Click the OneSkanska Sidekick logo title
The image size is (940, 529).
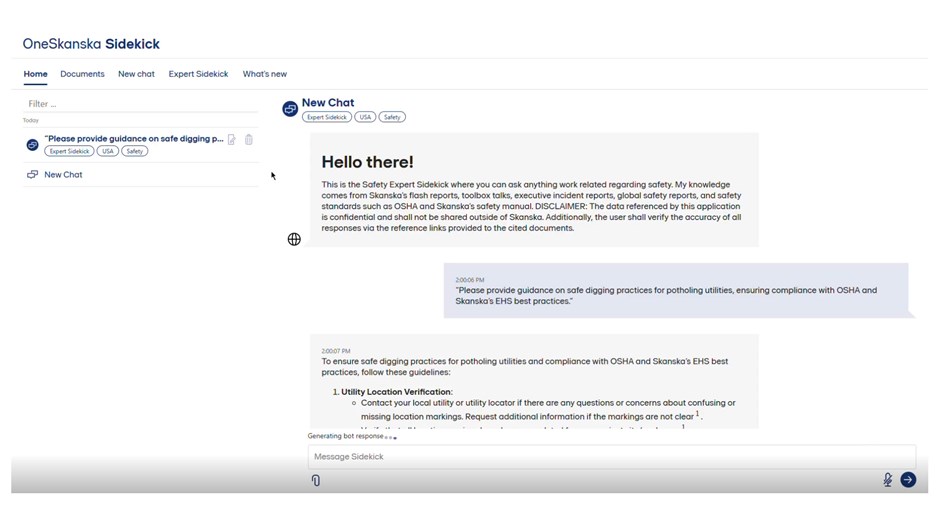click(91, 44)
